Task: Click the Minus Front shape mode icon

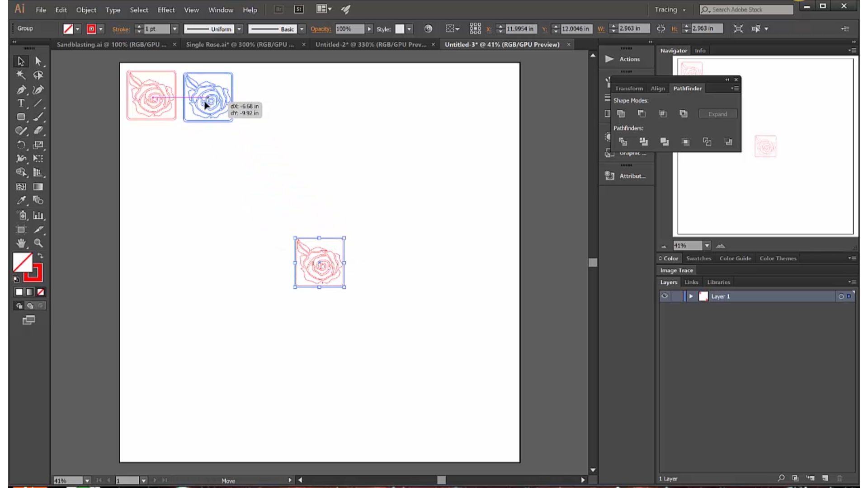Action: pos(642,114)
